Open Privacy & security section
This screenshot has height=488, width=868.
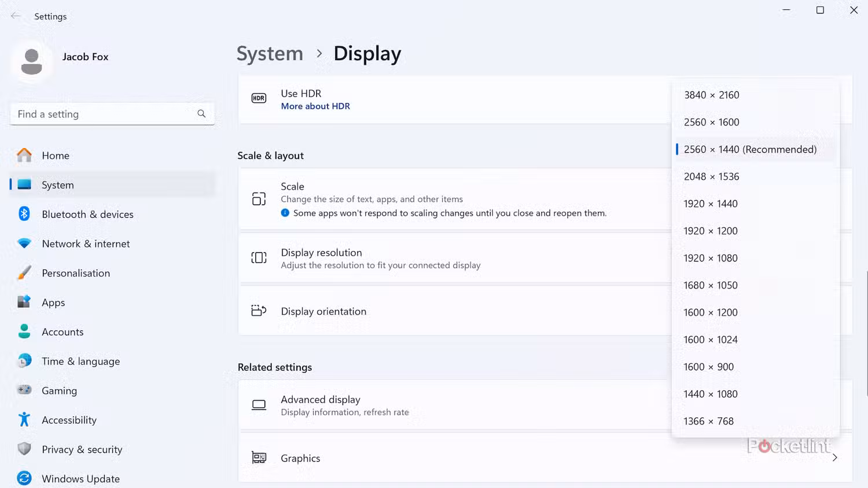tap(112, 449)
